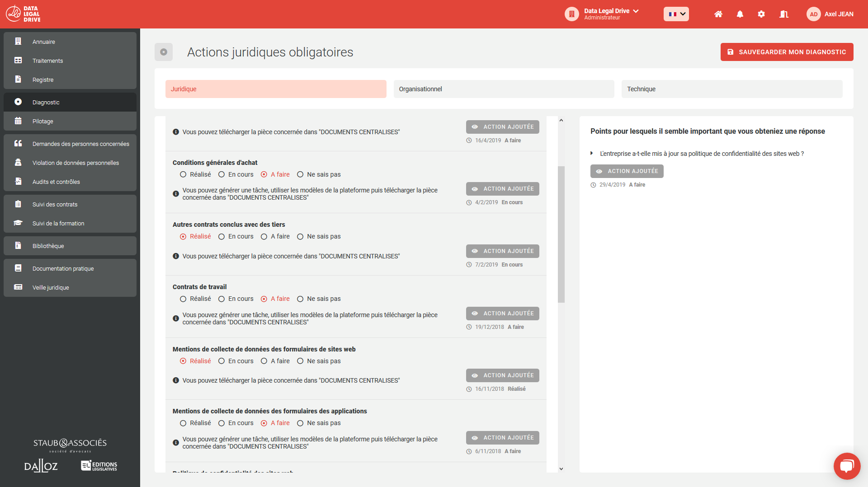Open Veille juridique in the sidebar
868x487 pixels.
point(70,287)
